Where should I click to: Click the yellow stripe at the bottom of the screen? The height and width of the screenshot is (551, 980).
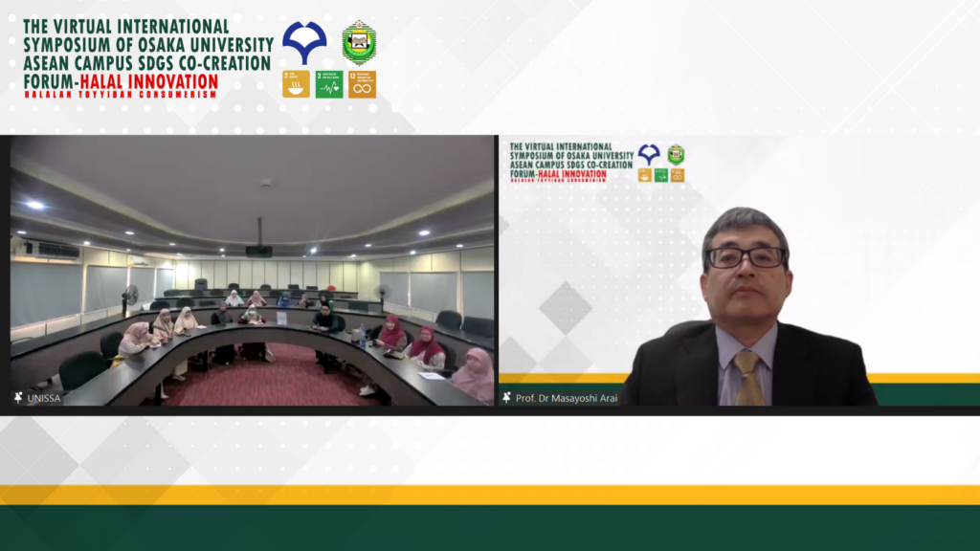coord(490,495)
